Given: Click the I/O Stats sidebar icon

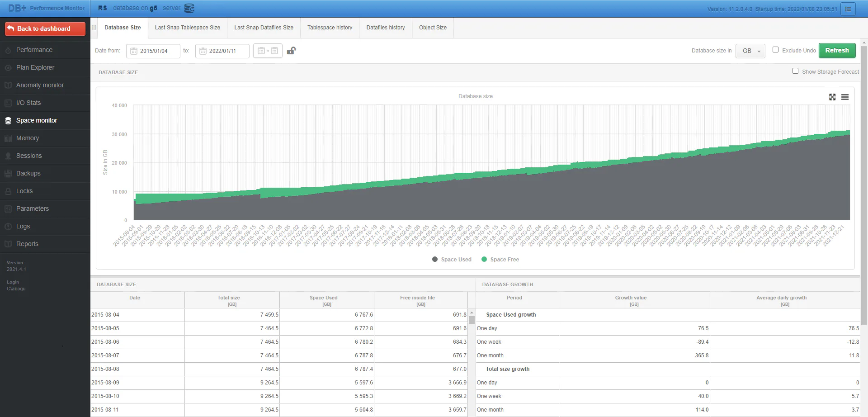Looking at the screenshot, I should click(8, 103).
